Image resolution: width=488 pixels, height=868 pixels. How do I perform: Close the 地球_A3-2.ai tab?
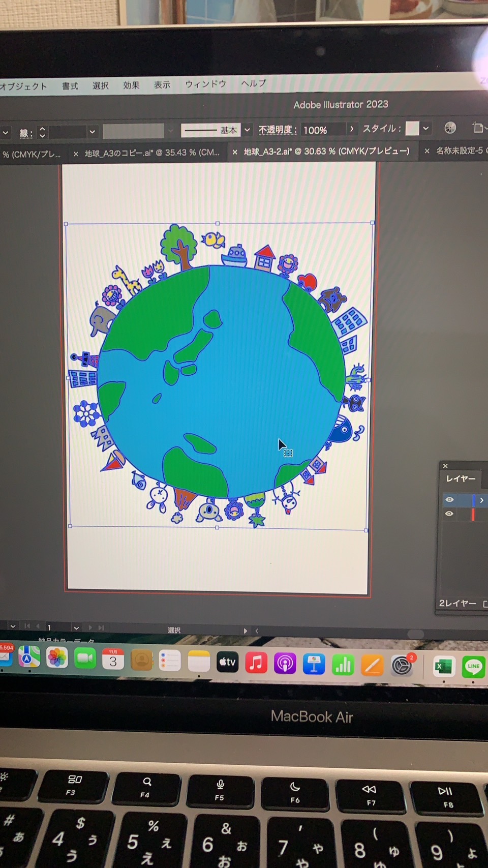tap(235, 152)
